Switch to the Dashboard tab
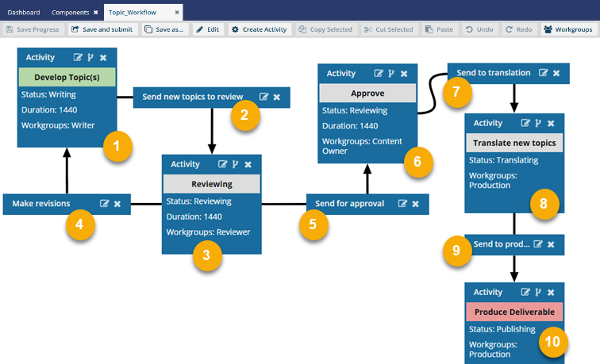 24,13
